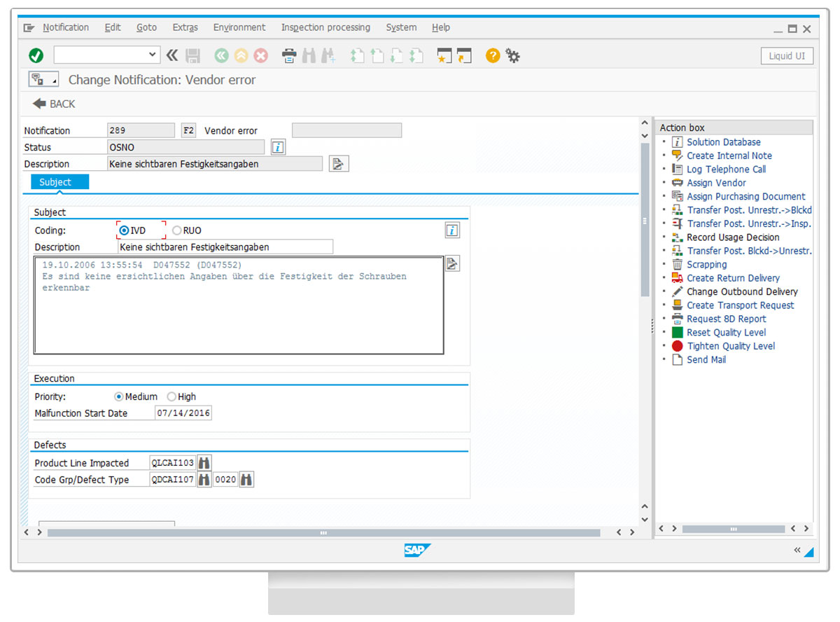Click the main horizontal scrollbar thumb

[323, 532]
